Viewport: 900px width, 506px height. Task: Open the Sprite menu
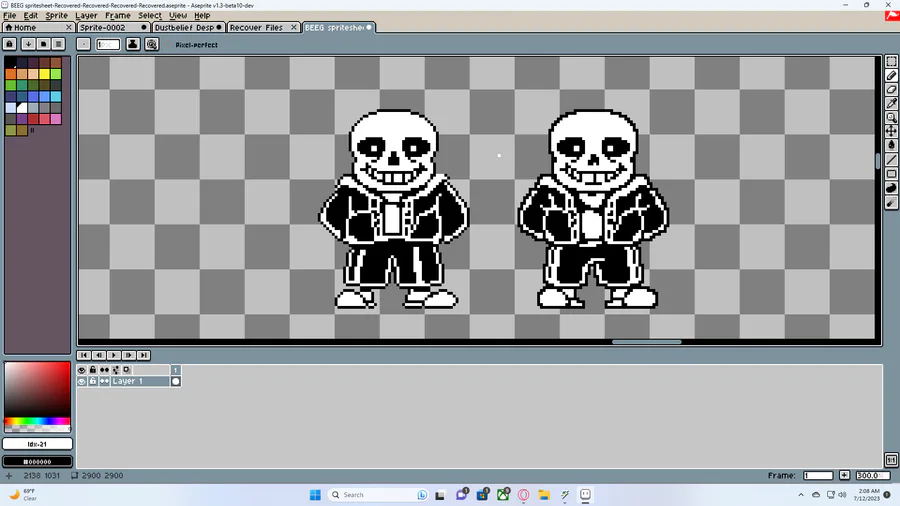click(56, 15)
